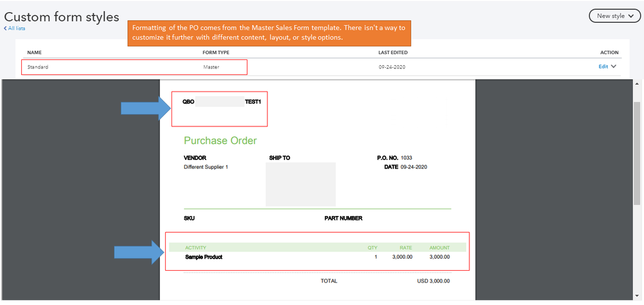Click the P.O. number 1033
This screenshot has height=305, width=644.
pos(407,157)
